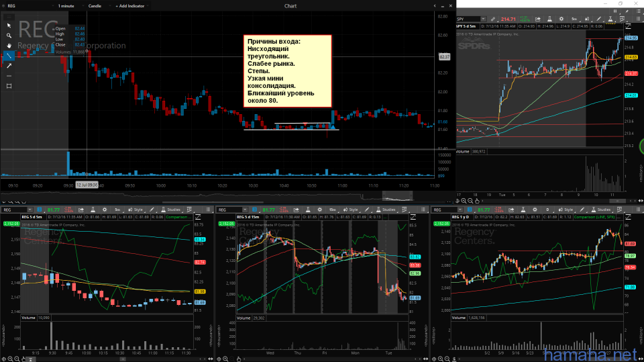This screenshot has height=362, width=644.
Task: Open the Style menu in REG 15m chart
Action: pyautogui.click(x=352, y=210)
